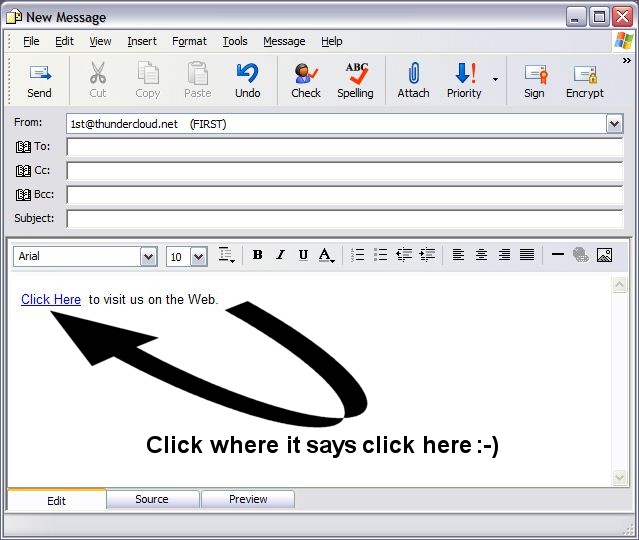Center align the text
Viewport: 639px width, 540px height.
[481, 255]
